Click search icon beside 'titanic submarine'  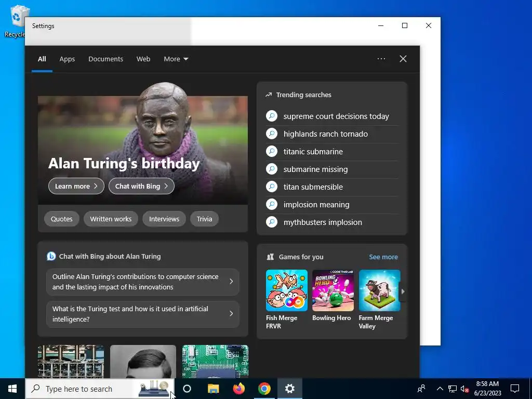click(272, 151)
